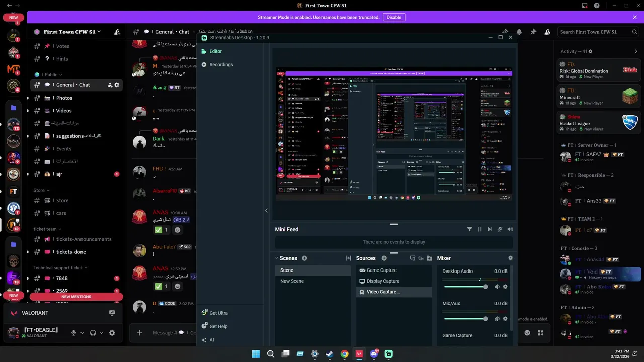The image size is (644, 362).
Task: Mute Mini Feed event sounds
Action: coord(500,229)
